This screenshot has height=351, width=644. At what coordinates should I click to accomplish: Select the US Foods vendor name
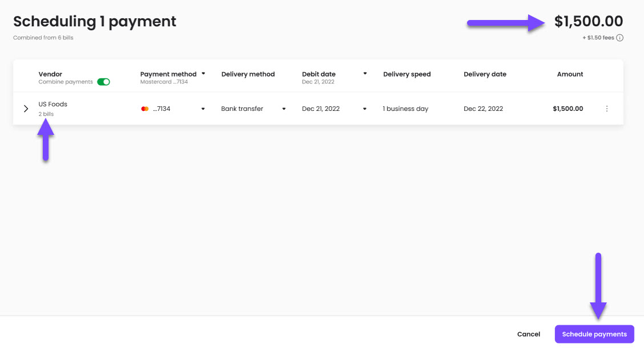[53, 104]
